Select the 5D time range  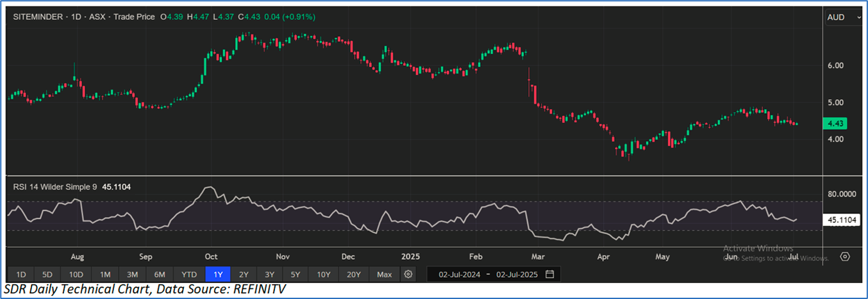47,275
